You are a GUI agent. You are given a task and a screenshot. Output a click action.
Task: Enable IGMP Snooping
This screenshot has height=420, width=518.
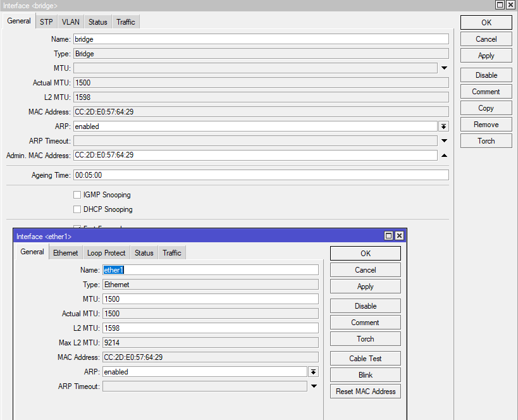(77, 194)
